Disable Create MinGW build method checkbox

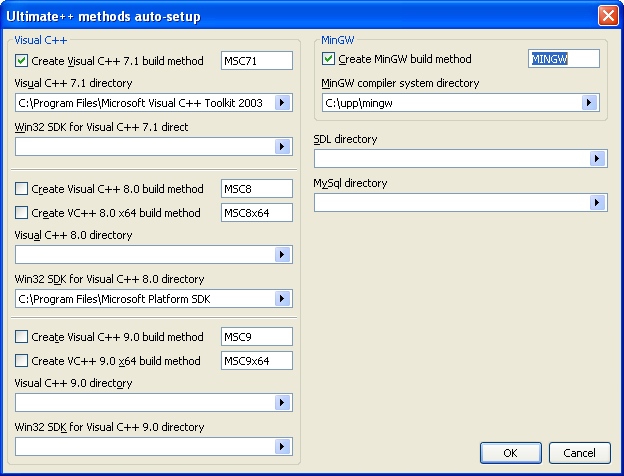329,60
